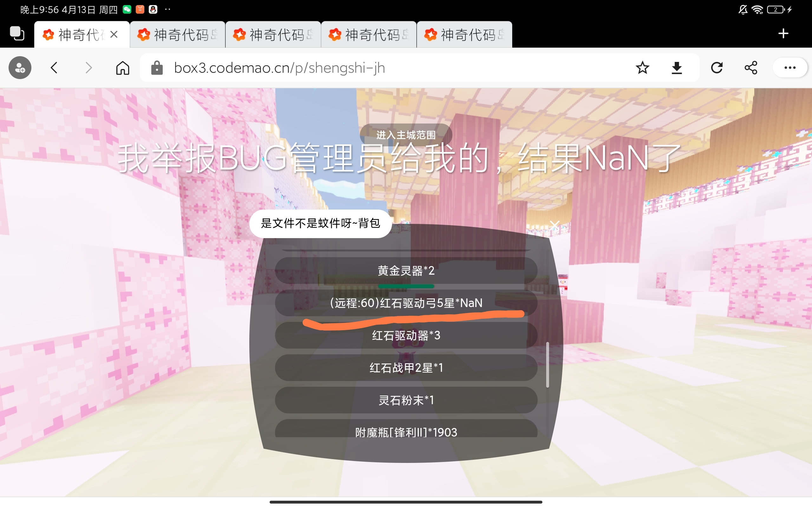Open a new browser tab
This screenshot has width=812, height=508.
(x=783, y=34)
